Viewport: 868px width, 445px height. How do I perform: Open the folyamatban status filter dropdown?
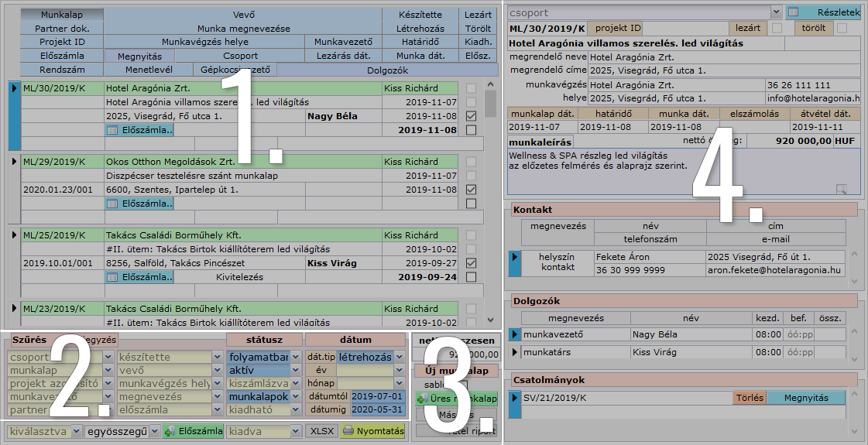click(x=295, y=358)
